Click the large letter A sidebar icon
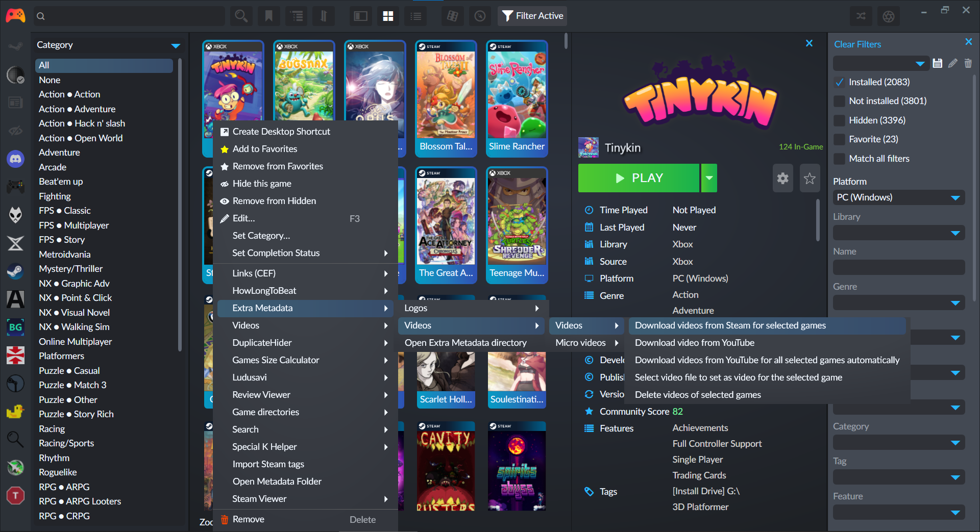This screenshot has height=532, width=980. [x=15, y=299]
